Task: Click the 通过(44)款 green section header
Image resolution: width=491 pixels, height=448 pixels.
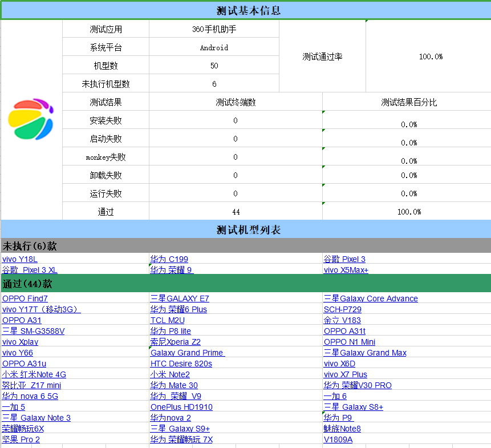Action: [246, 284]
